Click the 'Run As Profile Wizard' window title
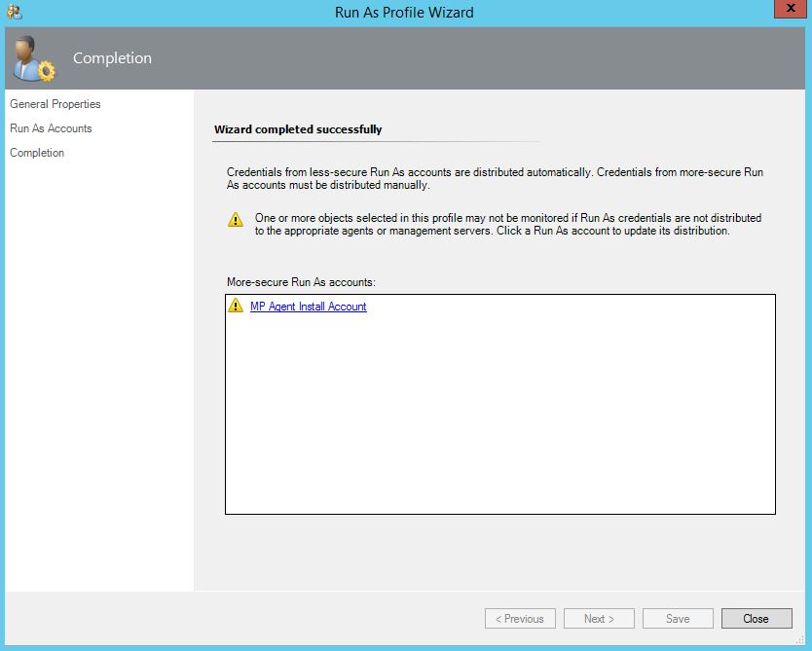 coord(405,13)
